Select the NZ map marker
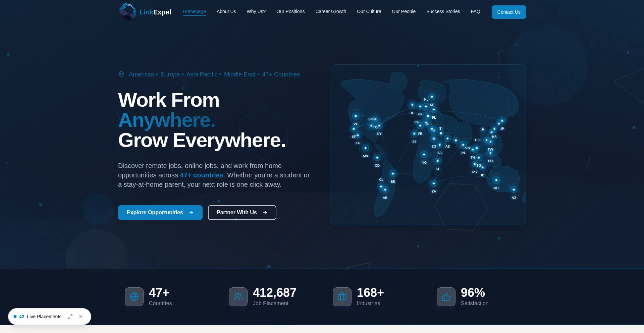 (x=514, y=190)
